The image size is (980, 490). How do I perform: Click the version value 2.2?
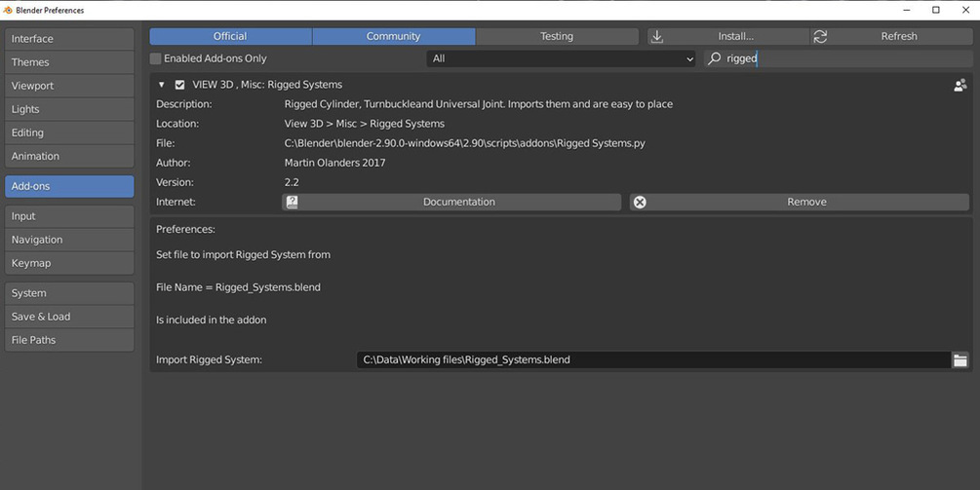292,183
